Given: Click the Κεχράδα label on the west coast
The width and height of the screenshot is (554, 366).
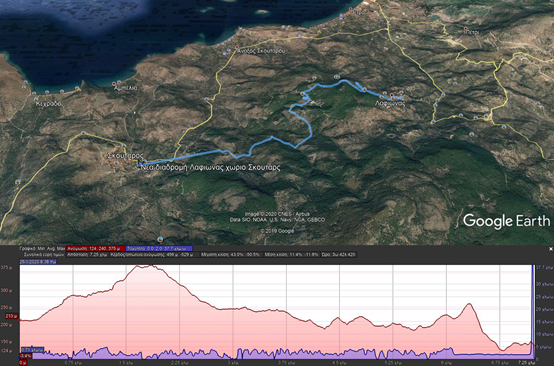Looking at the screenshot, I should pos(48,104).
